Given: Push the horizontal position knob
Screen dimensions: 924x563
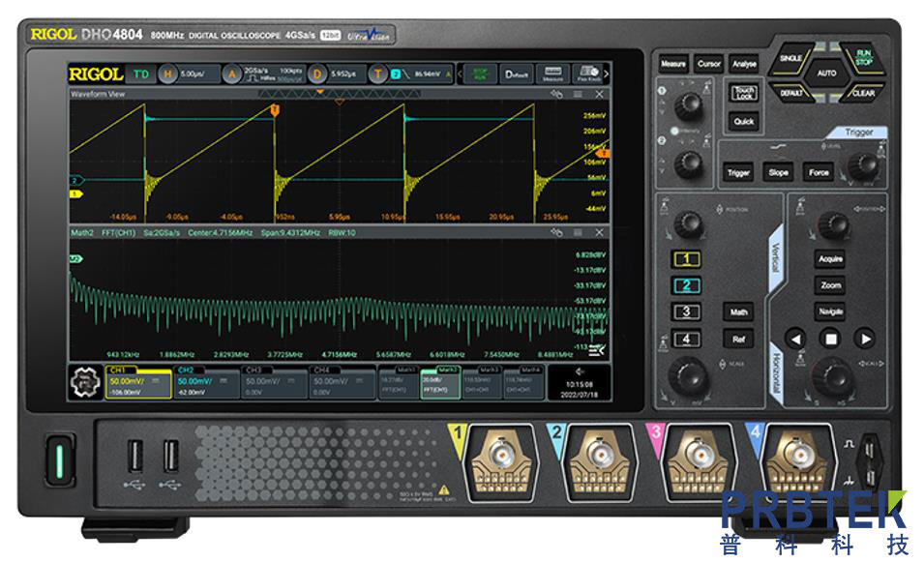Looking at the screenshot, I should point(834,225).
